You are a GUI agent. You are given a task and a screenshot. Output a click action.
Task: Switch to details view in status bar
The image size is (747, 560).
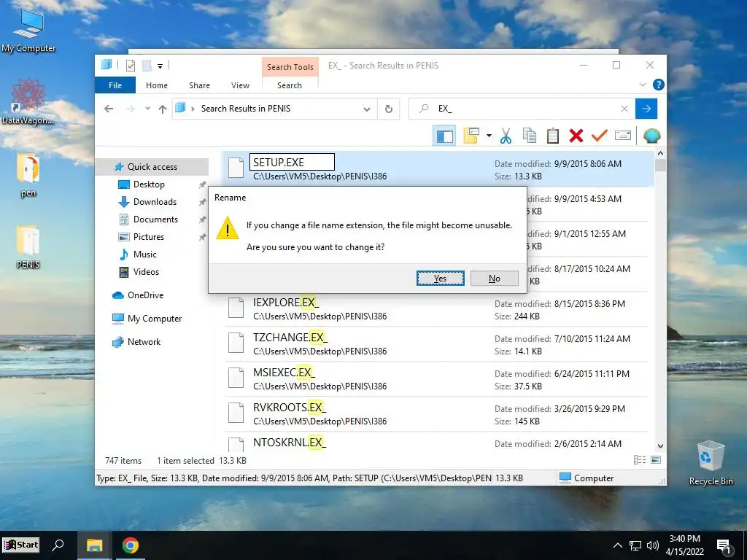[640, 459]
